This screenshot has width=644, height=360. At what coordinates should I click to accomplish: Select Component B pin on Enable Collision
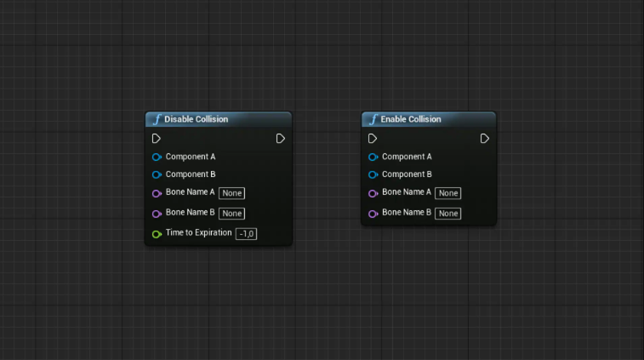tap(373, 174)
